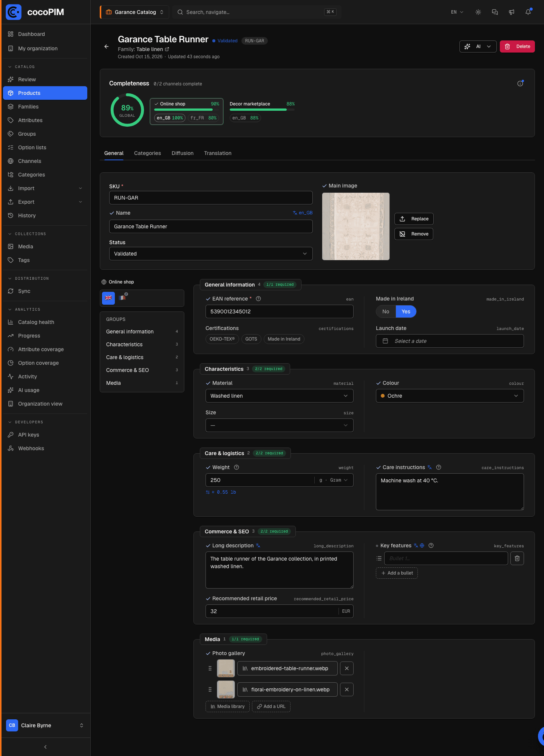Switch to the Translation tab

click(218, 153)
